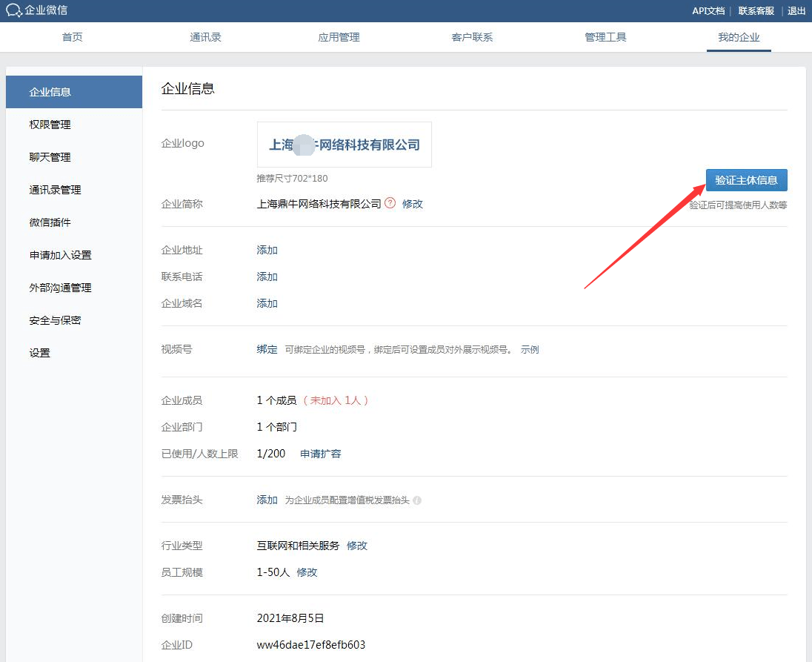The height and width of the screenshot is (662, 812).
Task: Click the info icon next to 发票抬头 description
Action: (417, 500)
